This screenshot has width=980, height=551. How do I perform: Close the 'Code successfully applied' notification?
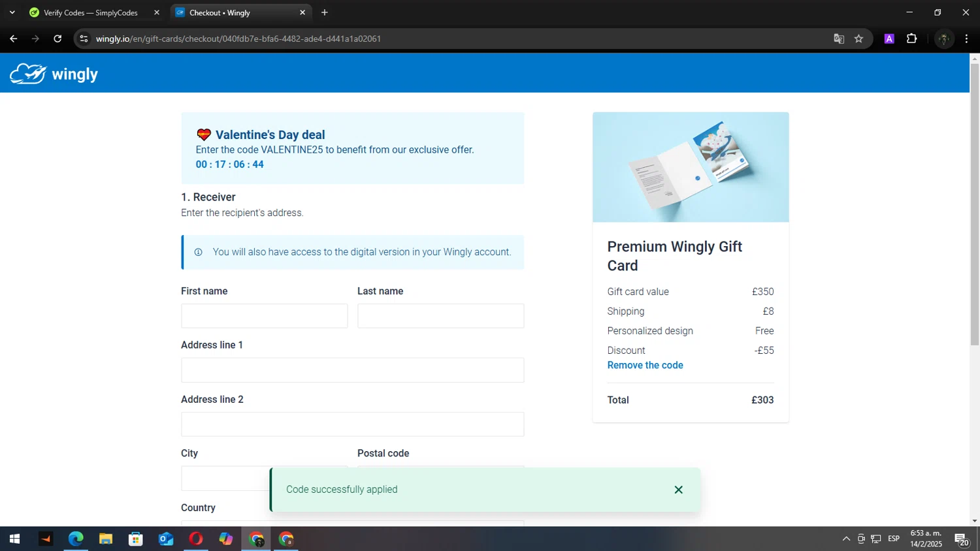click(x=678, y=490)
